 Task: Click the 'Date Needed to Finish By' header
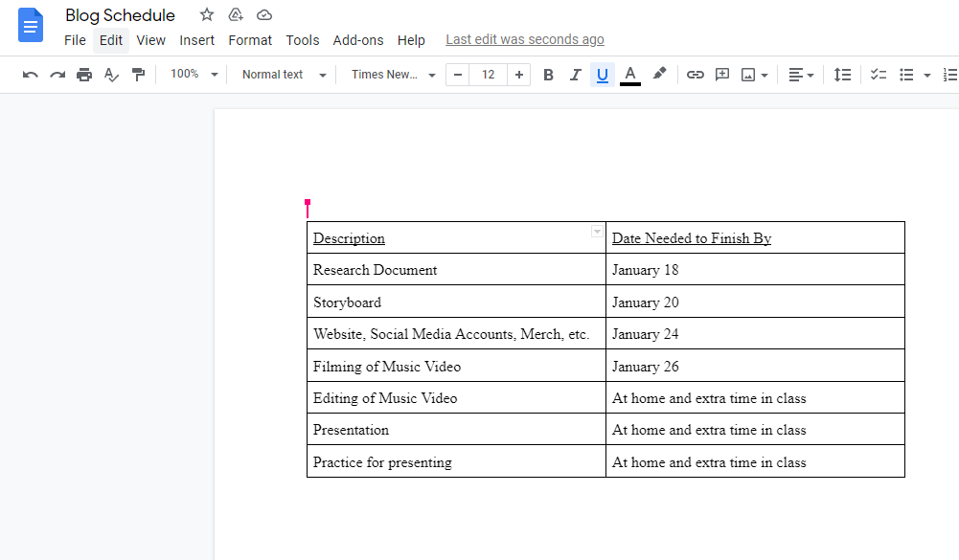[x=755, y=237]
